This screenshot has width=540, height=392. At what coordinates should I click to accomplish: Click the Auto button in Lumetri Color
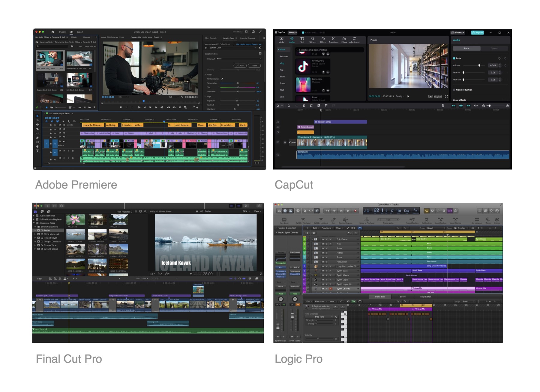(x=240, y=65)
